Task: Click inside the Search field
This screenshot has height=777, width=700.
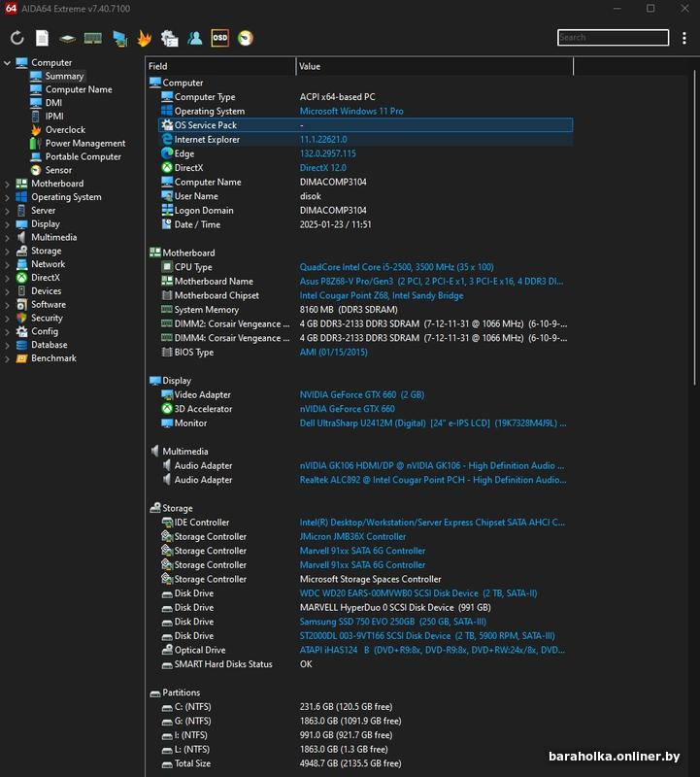Action: [x=613, y=38]
